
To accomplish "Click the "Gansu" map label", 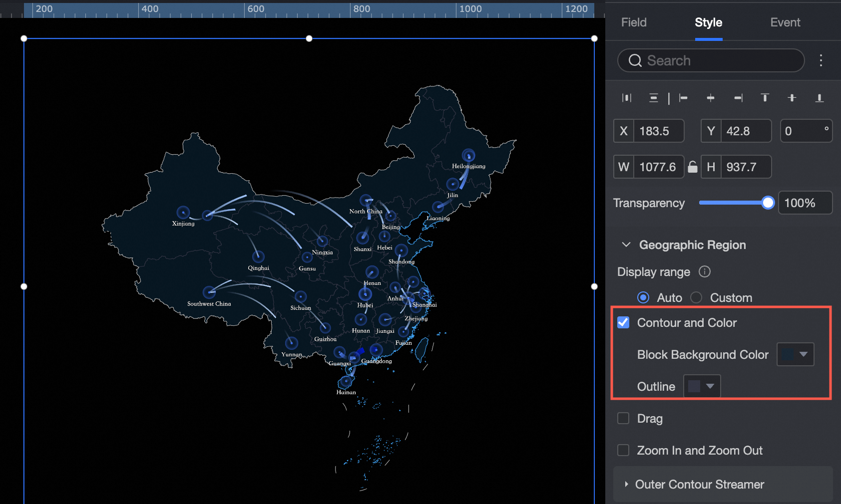I will [x=307, y=268].
